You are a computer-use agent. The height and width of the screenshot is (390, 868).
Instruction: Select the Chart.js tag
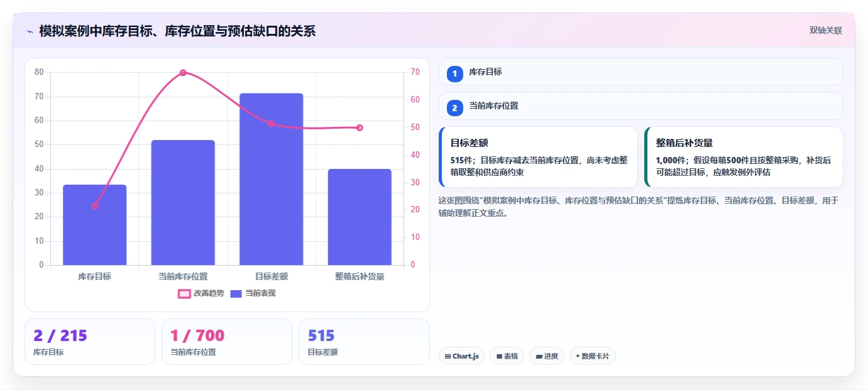point(461,356)
